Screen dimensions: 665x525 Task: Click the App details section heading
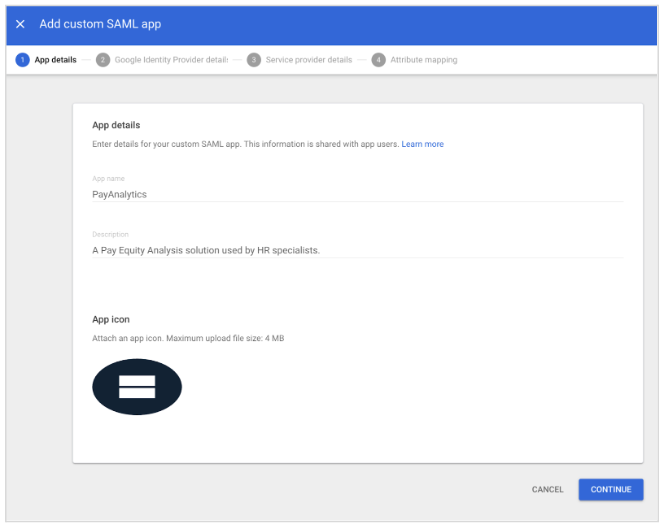tap(116, 125)
